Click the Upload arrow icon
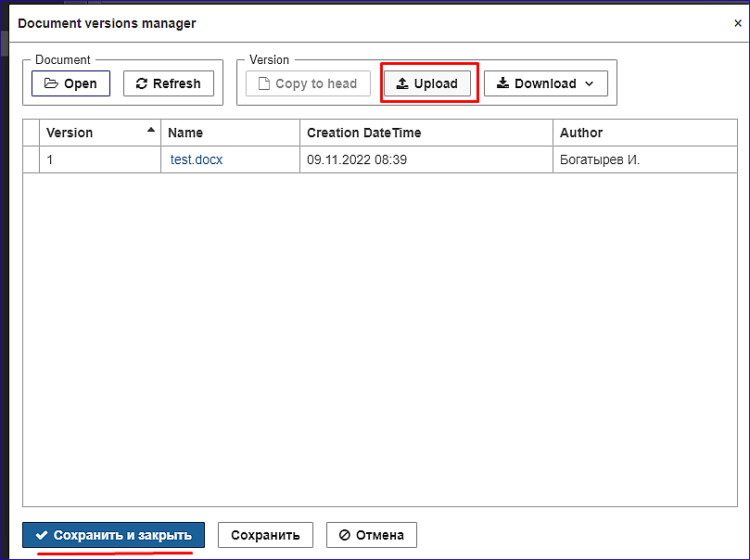Image resolution: width=750 pixels, height=560 pixels. click(402, 83)
